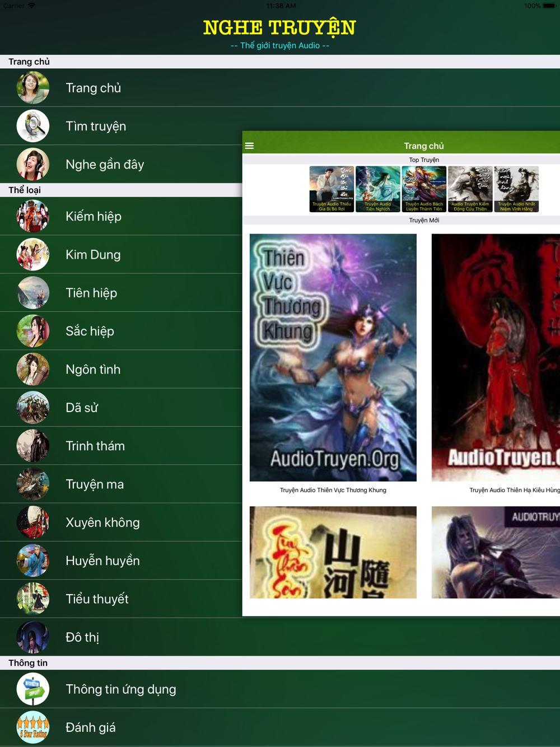Tap the Tiên hiệp category icon
Viewport: 560px width, 747px height.
pyautogui.click(x=33, y=293)
